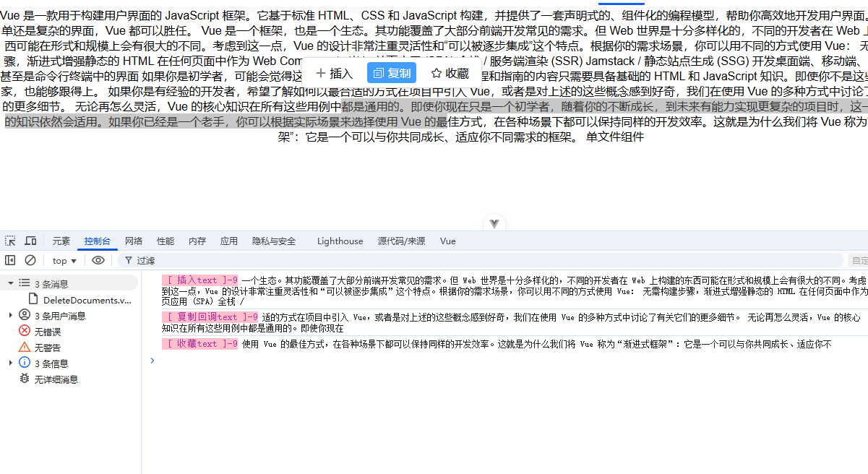Click the blue info circle icon
Viewport: 868px width, 474px height.
pos(25,363)
